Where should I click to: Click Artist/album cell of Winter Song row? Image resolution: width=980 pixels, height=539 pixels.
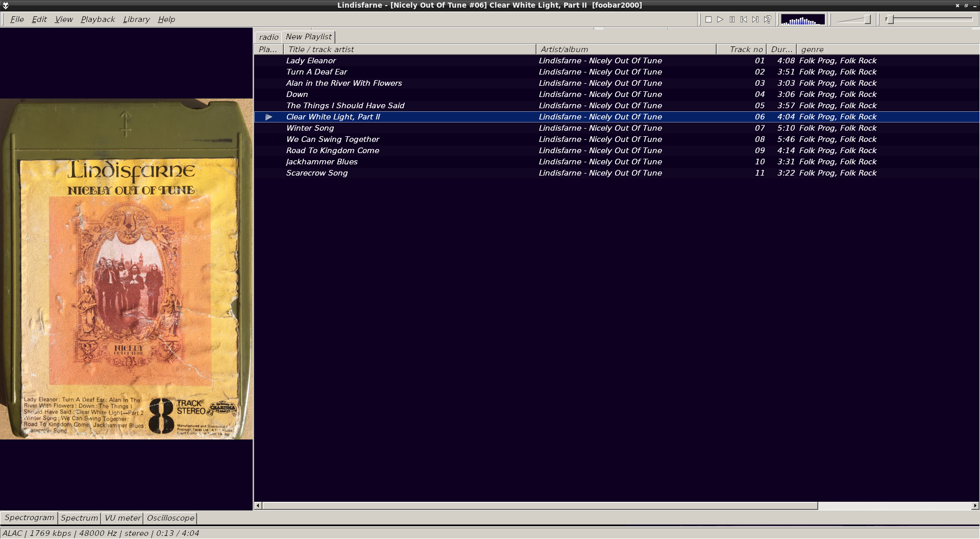(x=600, y=128)
